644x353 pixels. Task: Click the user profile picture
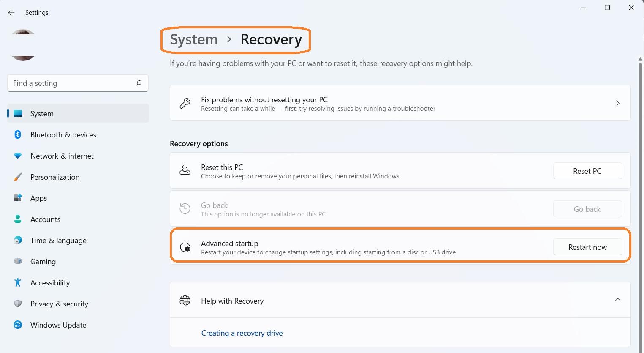tap(23, 44)
